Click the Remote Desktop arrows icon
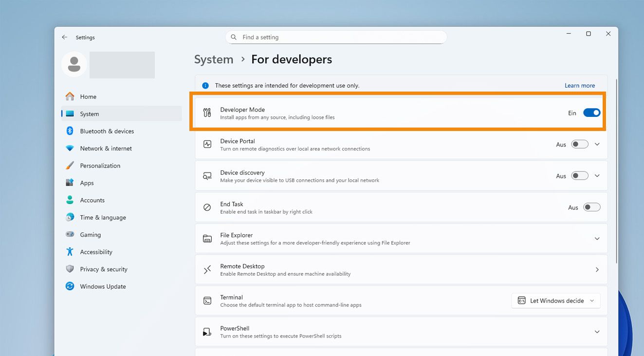644x356 pixels. coord(207,270)
